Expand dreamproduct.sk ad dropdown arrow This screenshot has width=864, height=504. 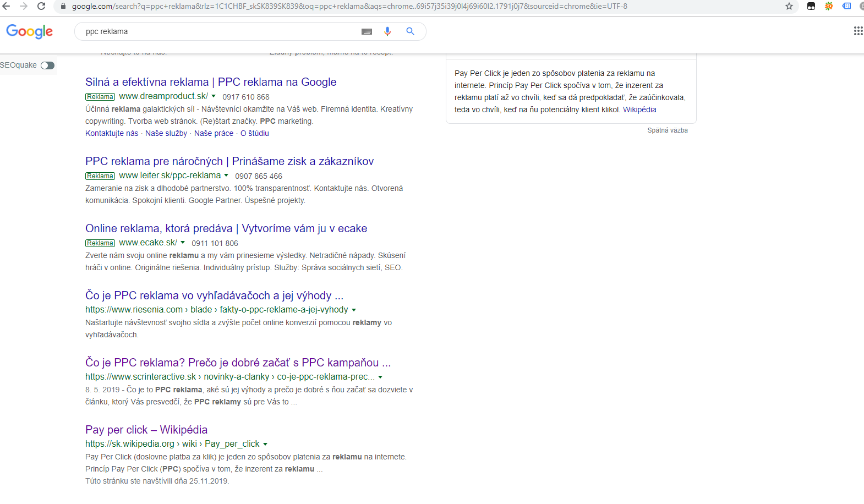214,96
